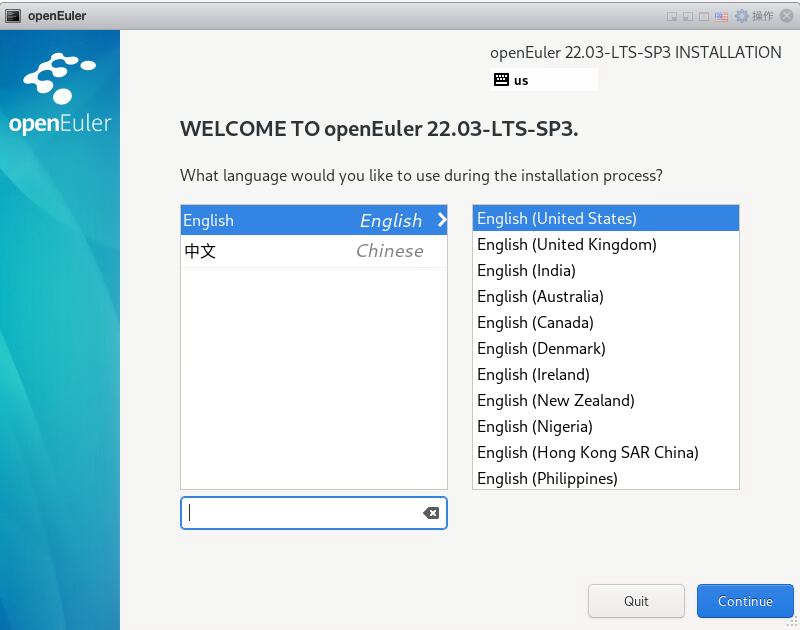The width and height of the screenshot is (800, 630).
Task: Select English (Hong Kong SAR China) locale
Action: 587,452
